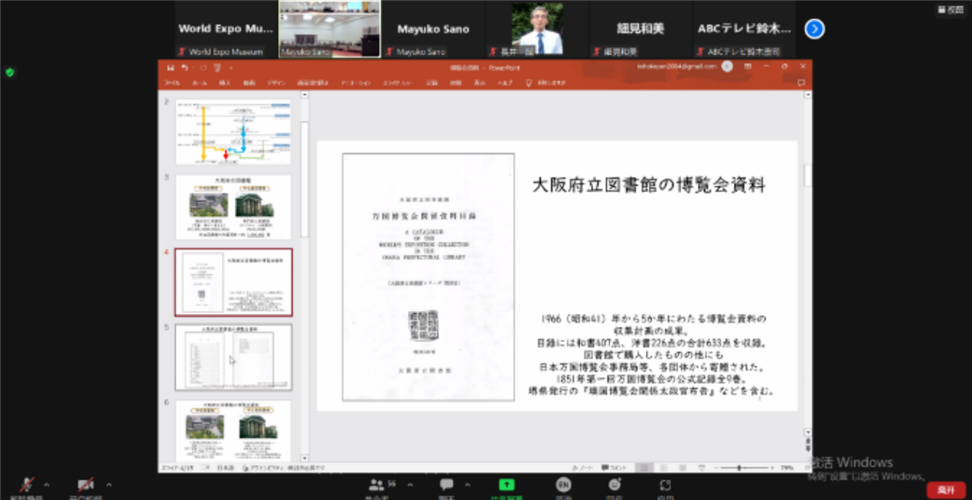Viewport: 972px width, 500px height.
Task: Open the EN interpretation language icon
Action: (x=563, y=485)
